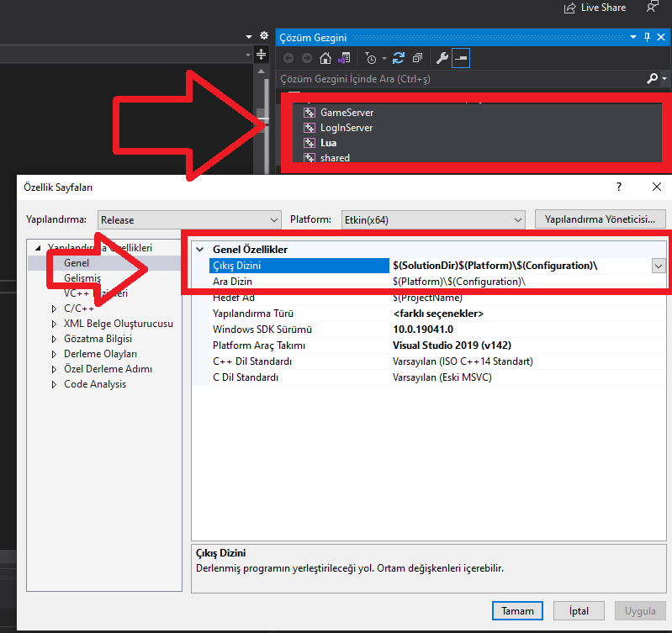
Task: Expand the C/C++ tree node
Action: point(54,309)
